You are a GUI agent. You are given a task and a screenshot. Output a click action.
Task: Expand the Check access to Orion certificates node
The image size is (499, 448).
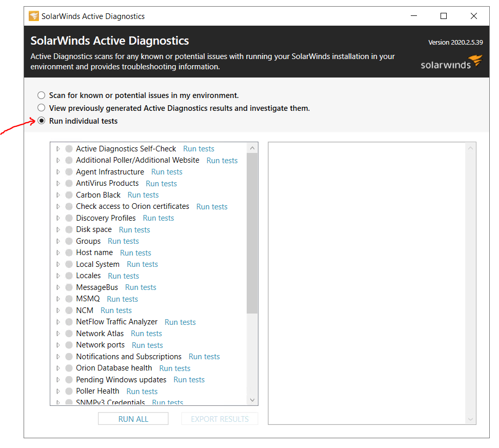click(58, 206)
